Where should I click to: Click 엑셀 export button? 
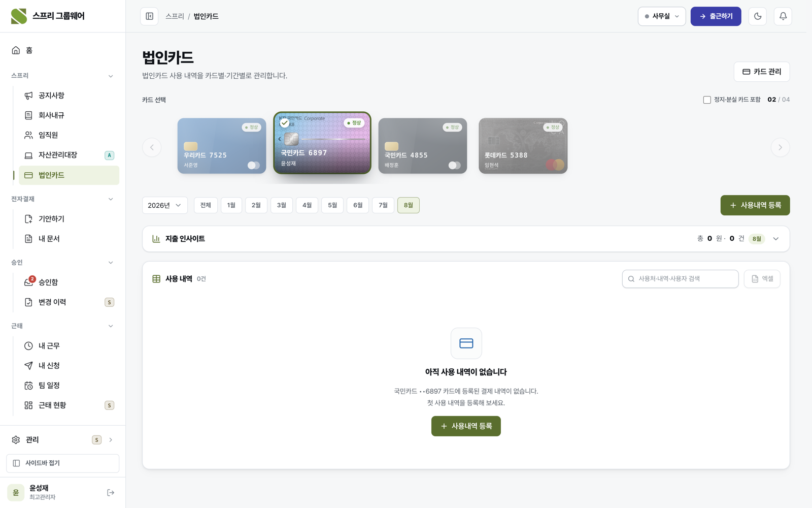tap(762, 279)
